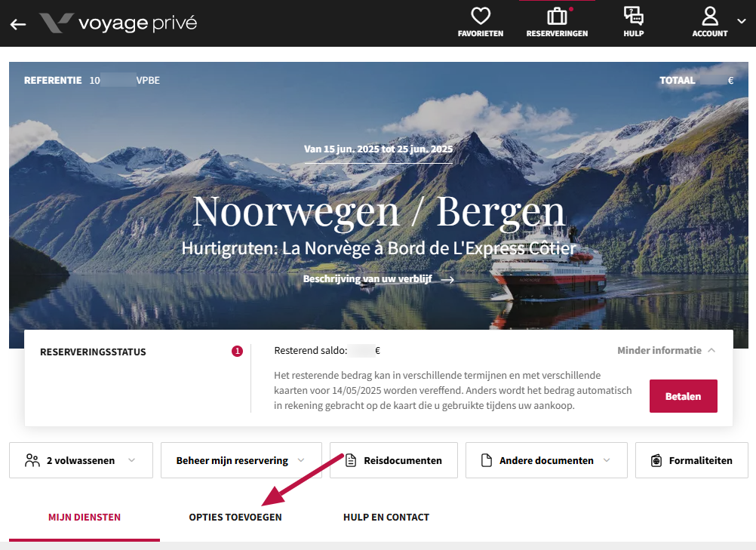Click the Totaal price label

[x=678, y=81]
